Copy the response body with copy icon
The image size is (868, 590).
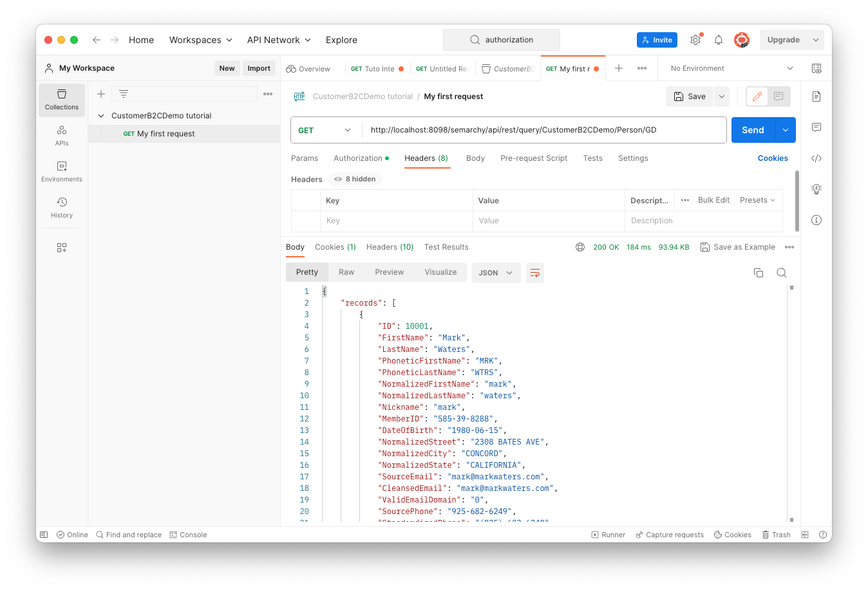[759, 273]
